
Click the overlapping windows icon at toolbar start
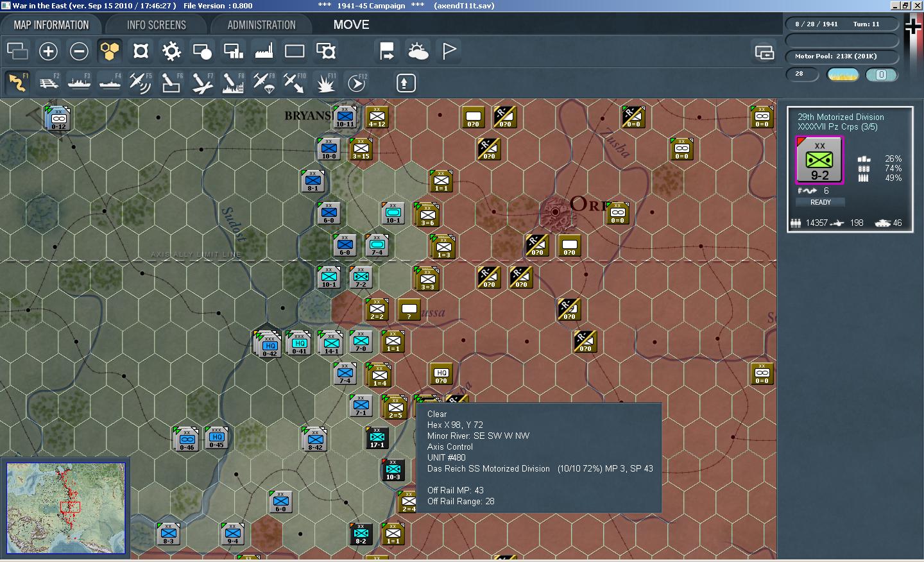tap(17, 51)
